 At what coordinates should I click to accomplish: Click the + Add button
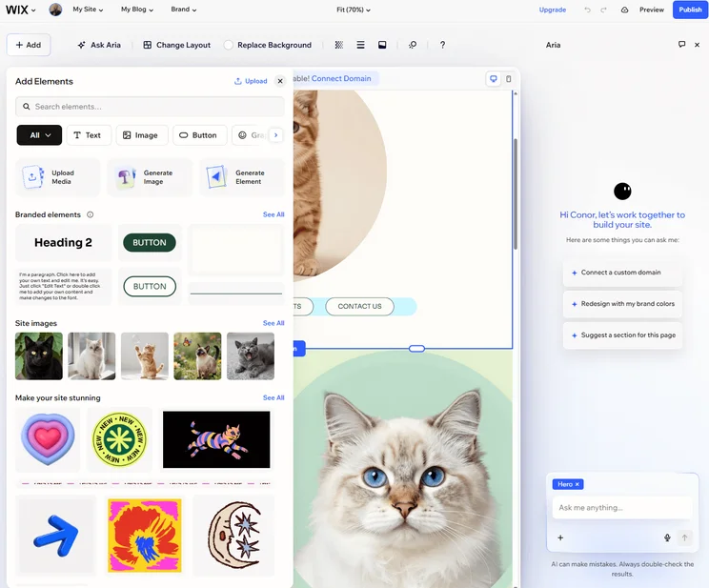[x=29, y=45]
